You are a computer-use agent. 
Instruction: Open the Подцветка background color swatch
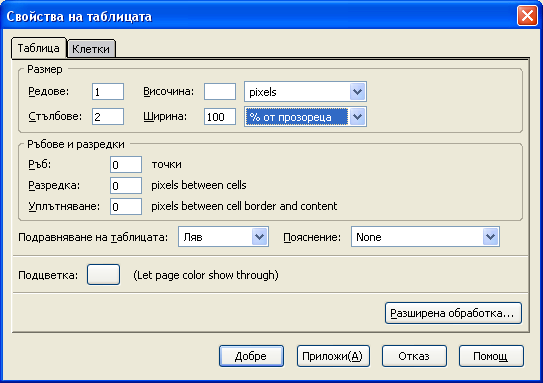pyautogui.click(x=103, y=275)
